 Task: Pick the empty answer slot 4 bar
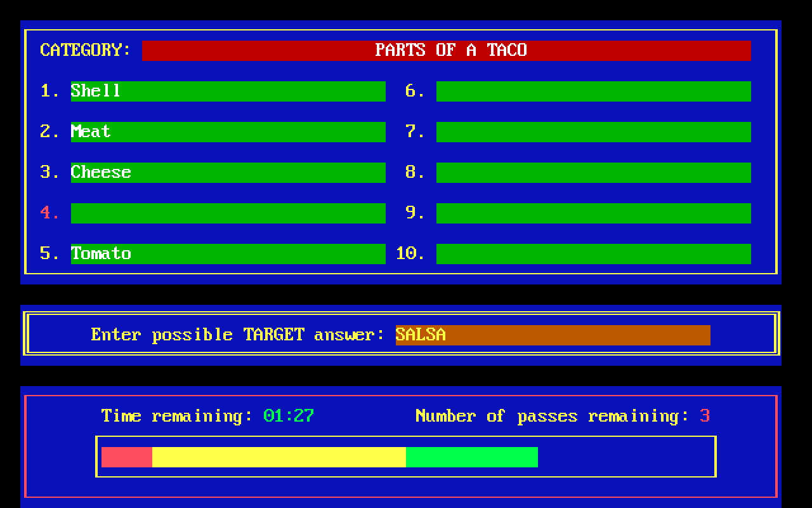click(x=228, y=213)
